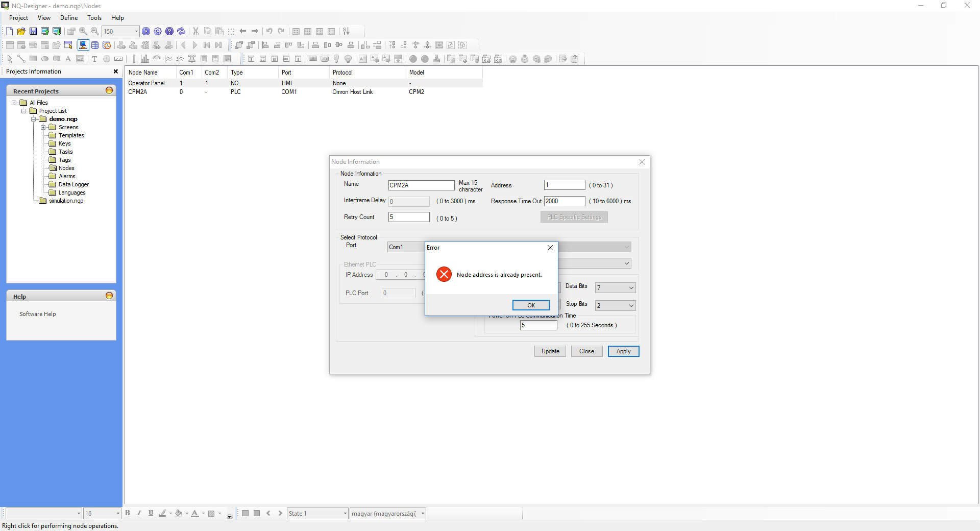
Task: Click the Open project folder icon
Action: coord(21,31)
